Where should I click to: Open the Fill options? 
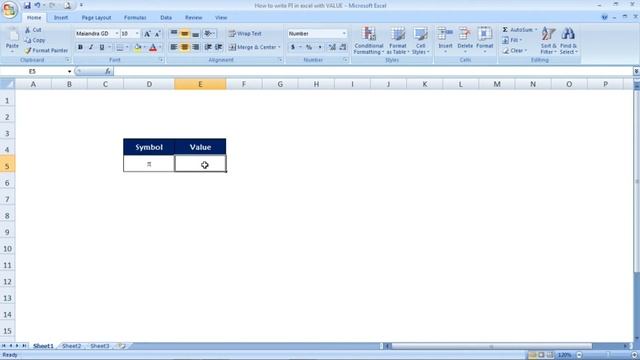coord(512,40)
